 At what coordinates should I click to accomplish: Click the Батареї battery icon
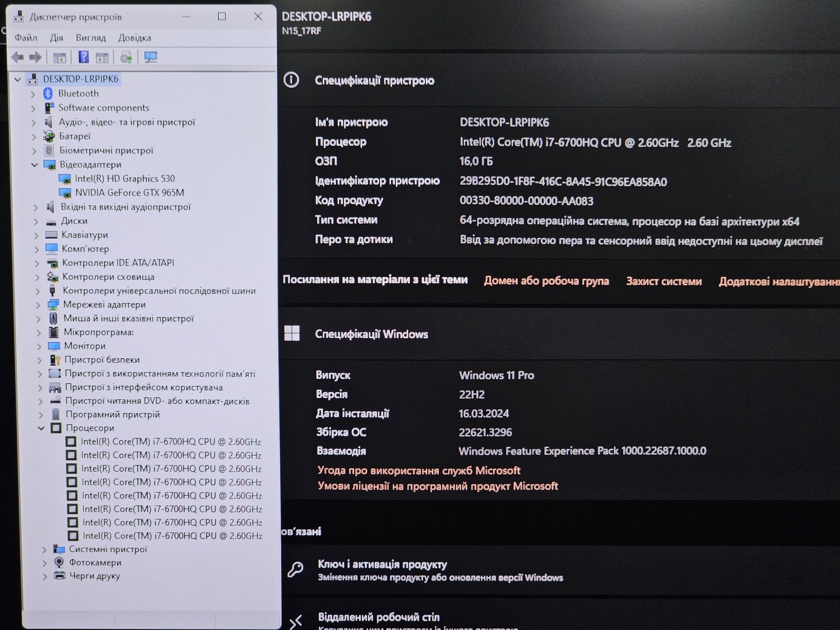pyautogui.click(x=49, y=136)
